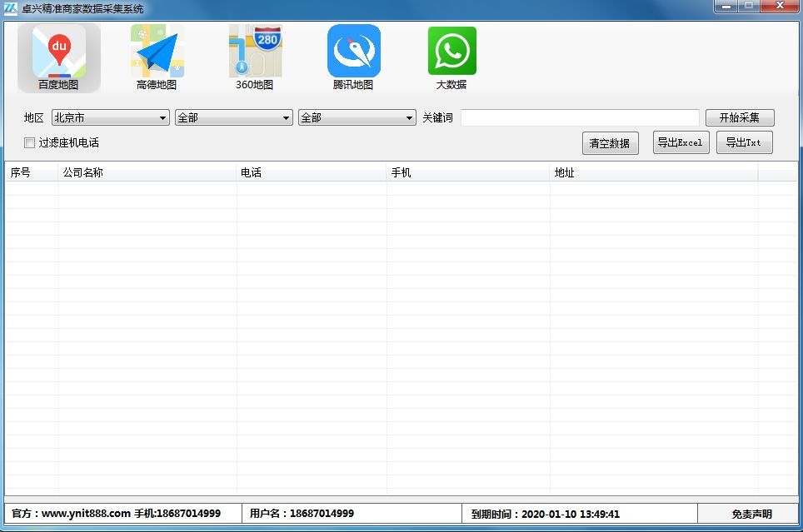Open the disclaimer (免责声明) in the status bar
Viewport: 803px width, 532px height.
(x=751, y=514)
